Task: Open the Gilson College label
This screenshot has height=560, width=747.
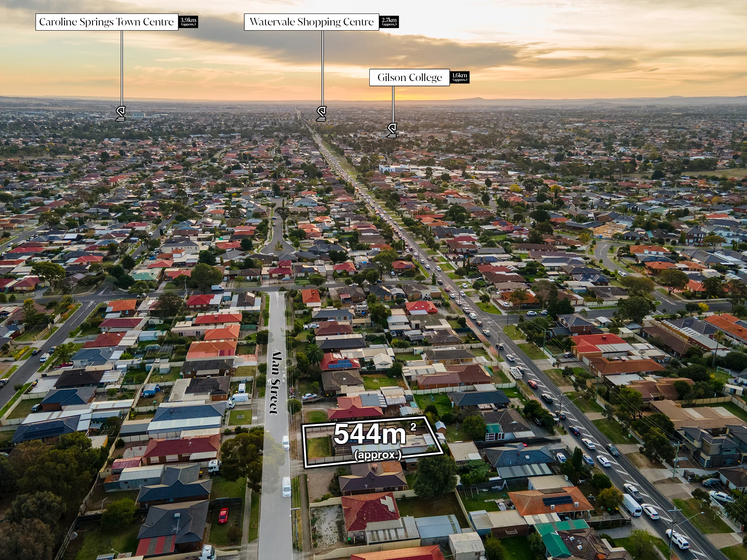Action: pyautogui.click(x=409, y=77)
